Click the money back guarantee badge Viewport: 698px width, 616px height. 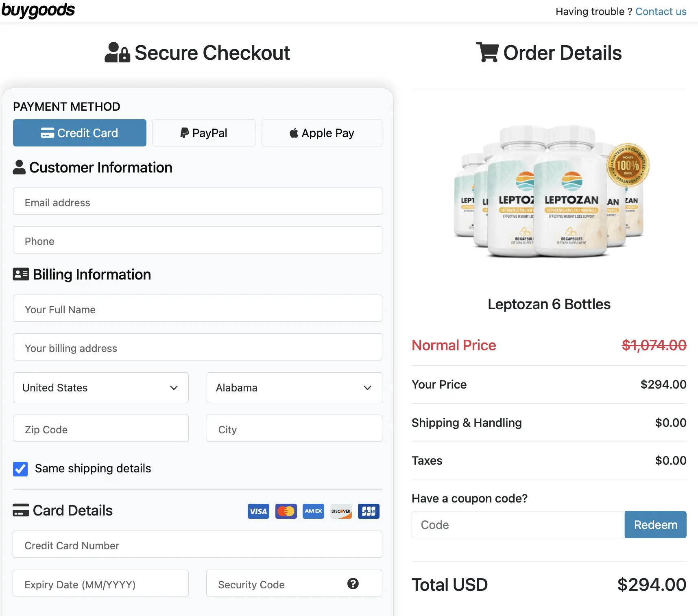[x=628, y=165]
